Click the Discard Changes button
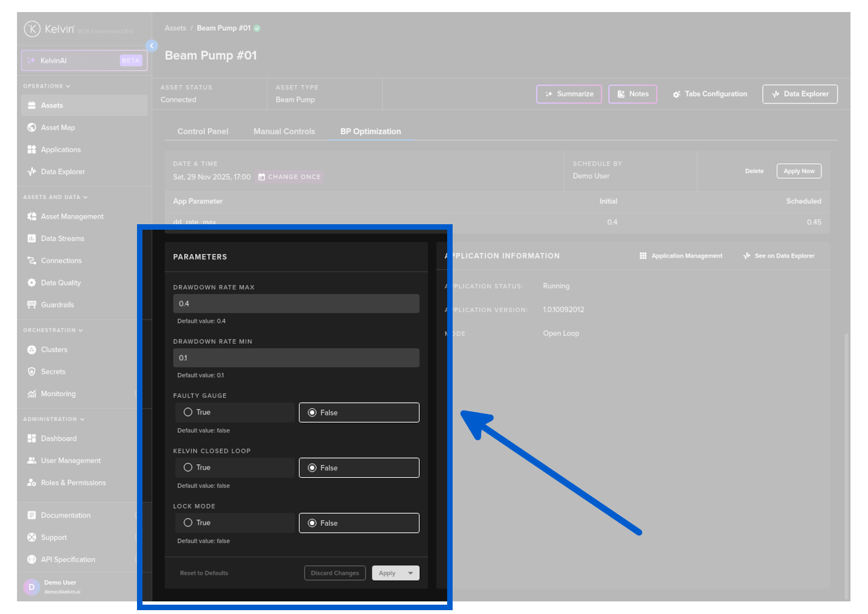 click(x=334, y=573)
